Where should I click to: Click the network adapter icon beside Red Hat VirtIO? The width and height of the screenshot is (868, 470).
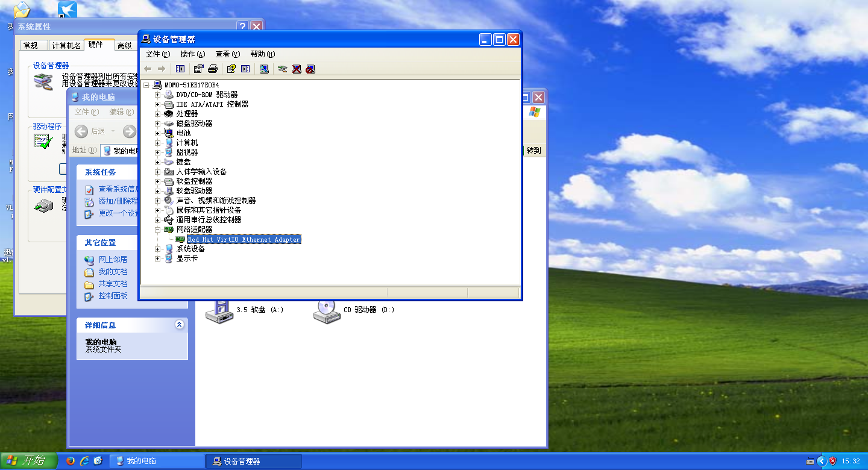(180, 239)
